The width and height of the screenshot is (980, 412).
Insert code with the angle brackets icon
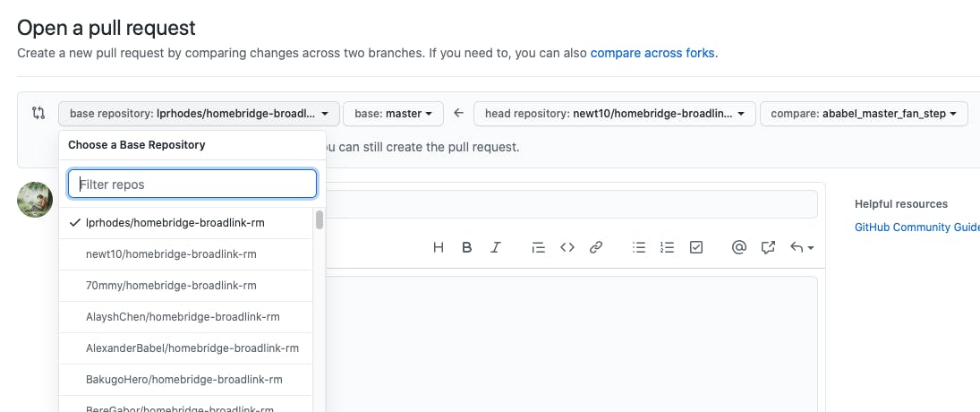[567, 247]
